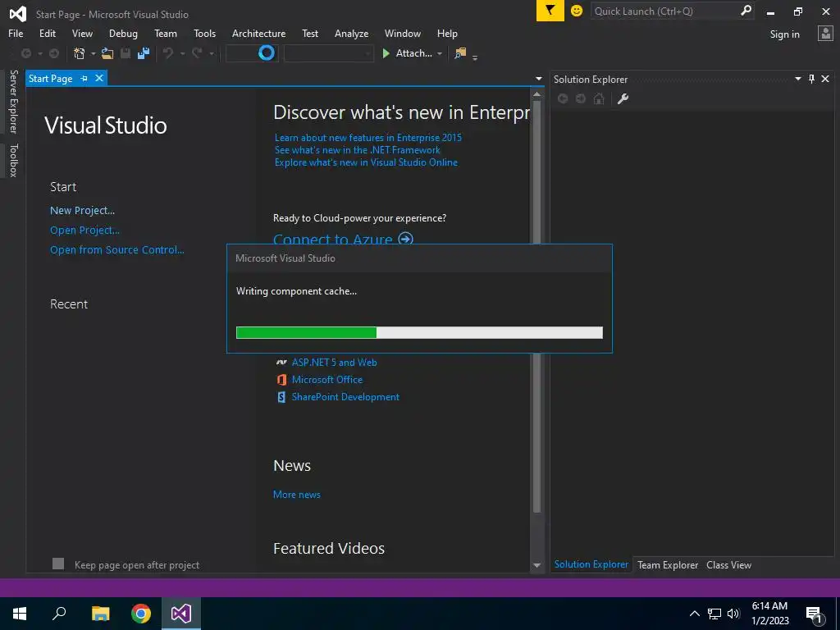
Task: Click the Find in Files toolbar icon
Action: [460, 53]
